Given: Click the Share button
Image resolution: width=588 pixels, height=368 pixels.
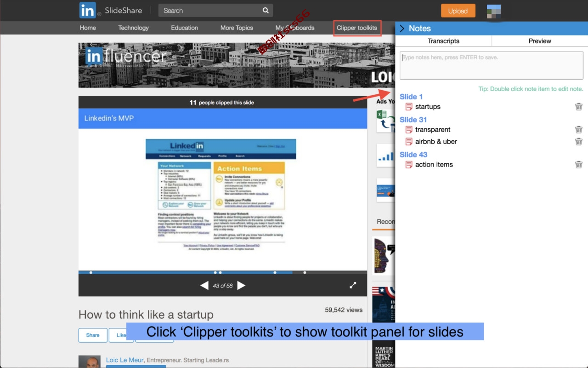Looking at the screenshot, I should pyautogui.click(x=93, y=335).
